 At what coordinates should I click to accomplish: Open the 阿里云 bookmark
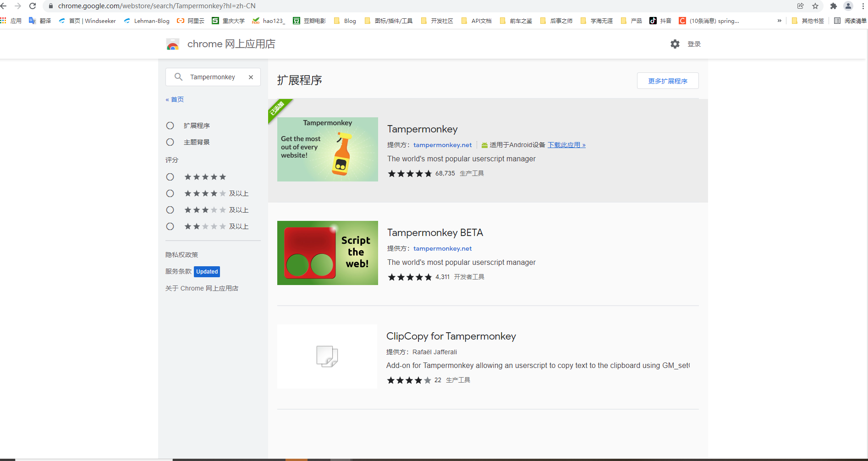(x=191, y=21)
